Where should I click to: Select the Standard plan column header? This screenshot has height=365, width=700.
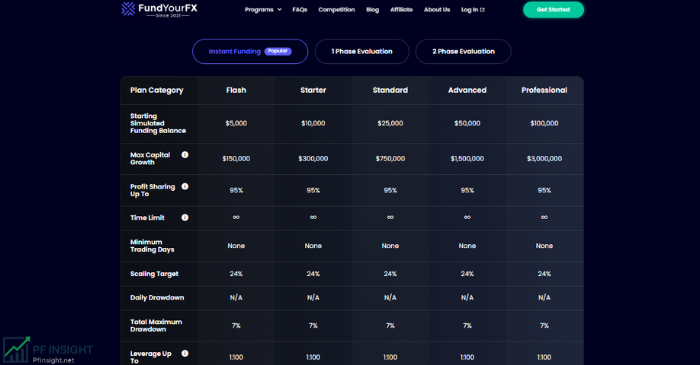(x=390, y=90)
